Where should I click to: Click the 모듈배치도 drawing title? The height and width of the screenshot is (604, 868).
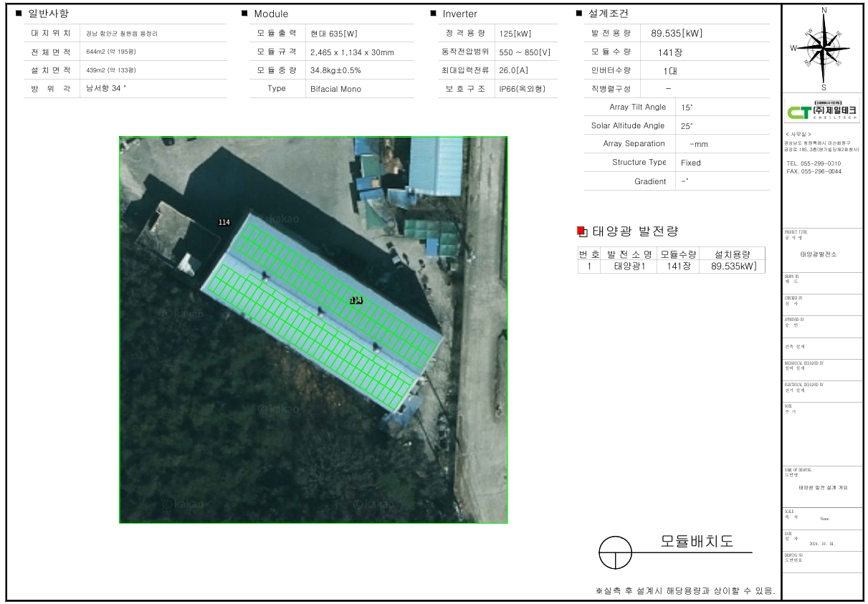(x=697, y=542)
